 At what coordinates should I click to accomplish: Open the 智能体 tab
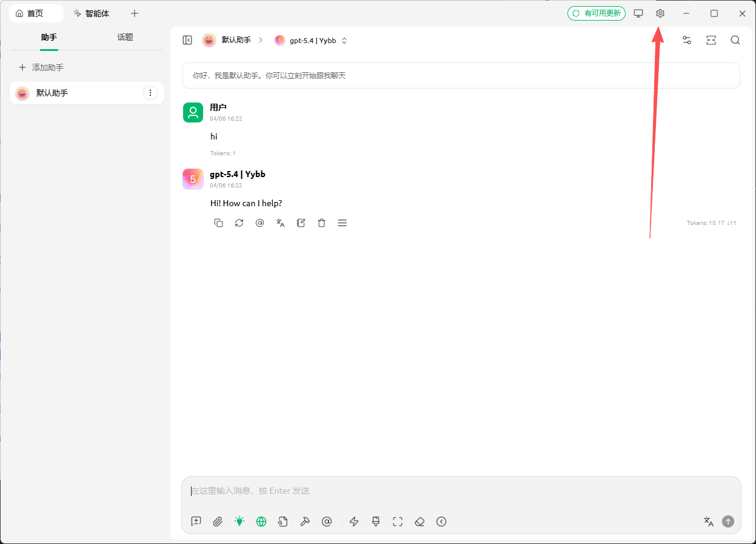click(92, 13)
